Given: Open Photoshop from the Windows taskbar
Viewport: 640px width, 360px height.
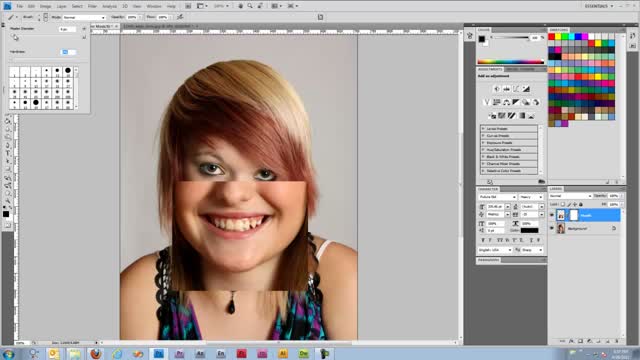Looking at the screenshot, I should tap(158, 353).
